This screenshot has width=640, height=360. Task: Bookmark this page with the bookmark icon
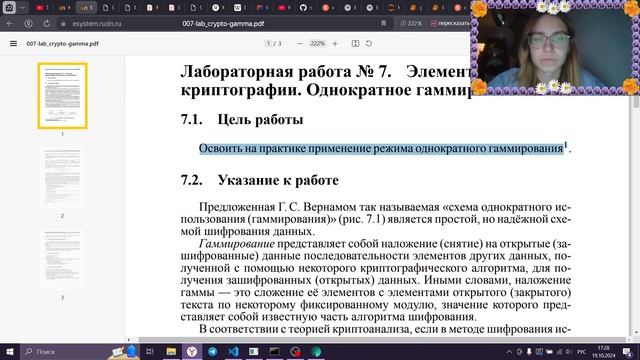[x=384, y=24]
